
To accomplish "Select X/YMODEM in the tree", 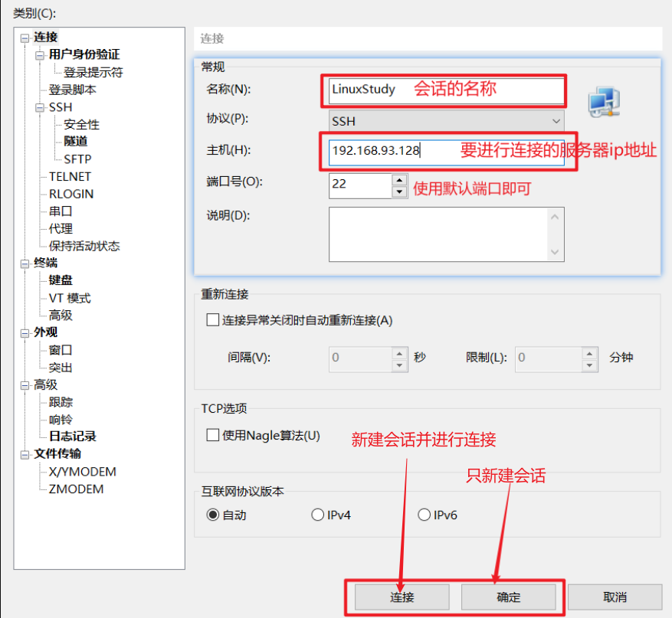I will tap(82, 472).
